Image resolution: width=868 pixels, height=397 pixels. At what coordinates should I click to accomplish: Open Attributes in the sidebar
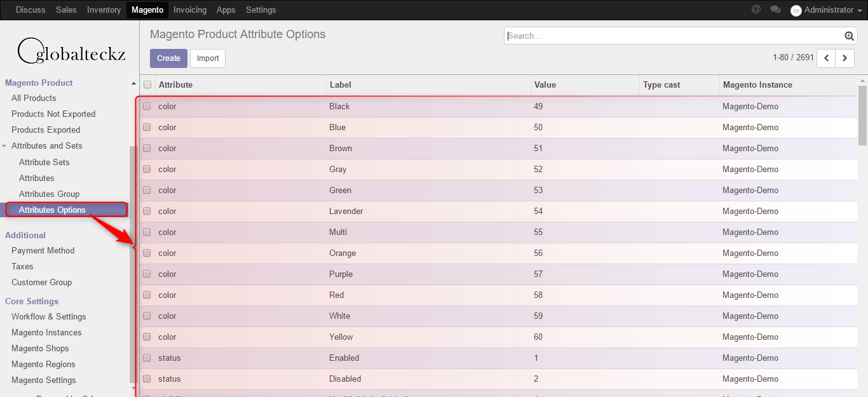(37, 178)
